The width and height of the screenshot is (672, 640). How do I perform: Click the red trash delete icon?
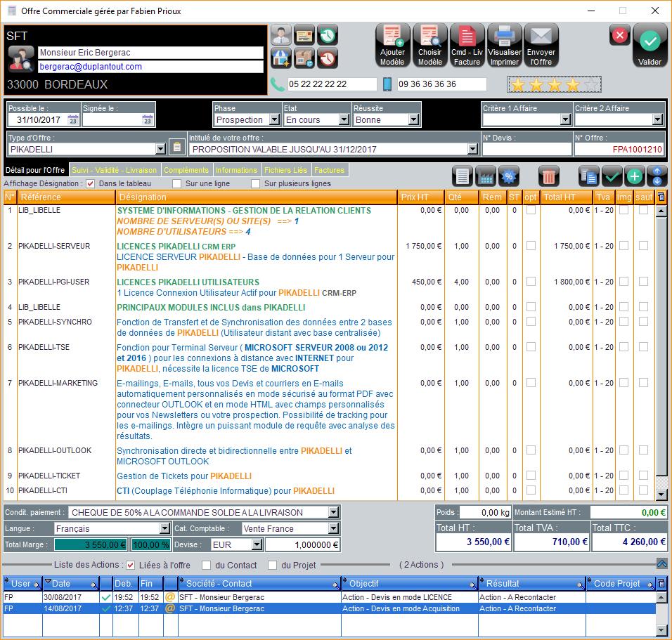click(549, 176)
